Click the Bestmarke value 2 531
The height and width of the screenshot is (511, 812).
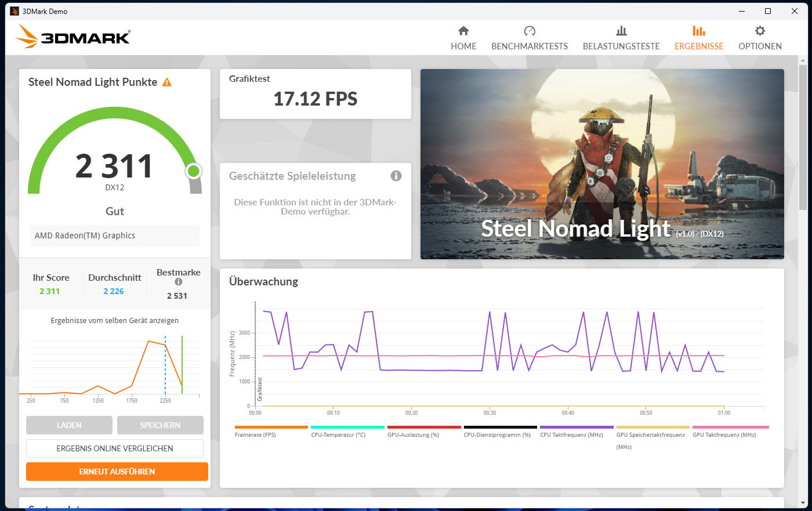pyautogui.click(x=177, y=296)
